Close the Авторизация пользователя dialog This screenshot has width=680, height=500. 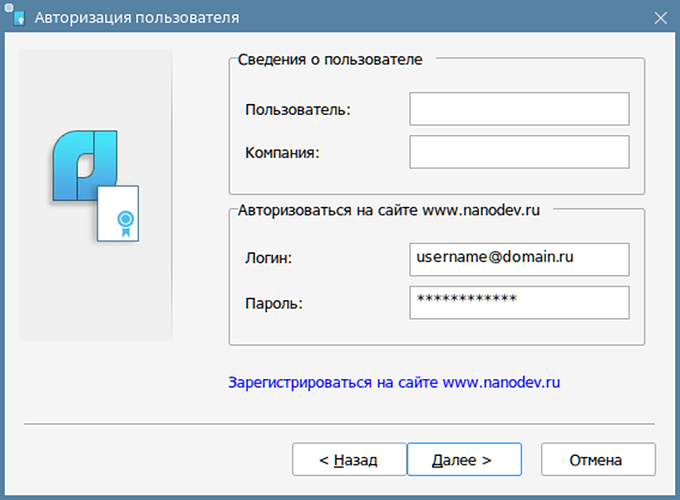point(660,18)
